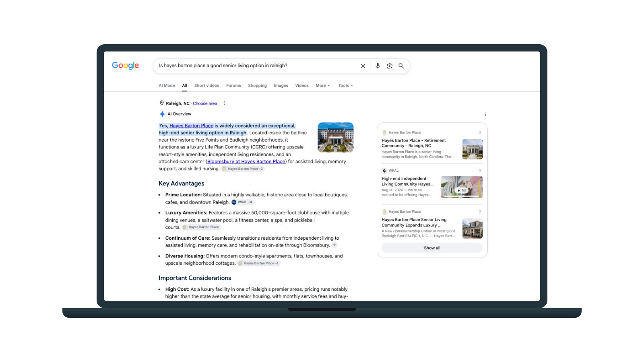Open Google Lens image search icon
The height and width of the screenshot is (362, 644).
coord(390,66)
